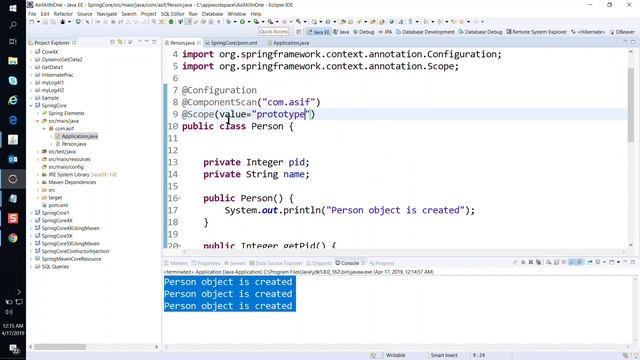Expand the Core4X project

coord(31,52)
